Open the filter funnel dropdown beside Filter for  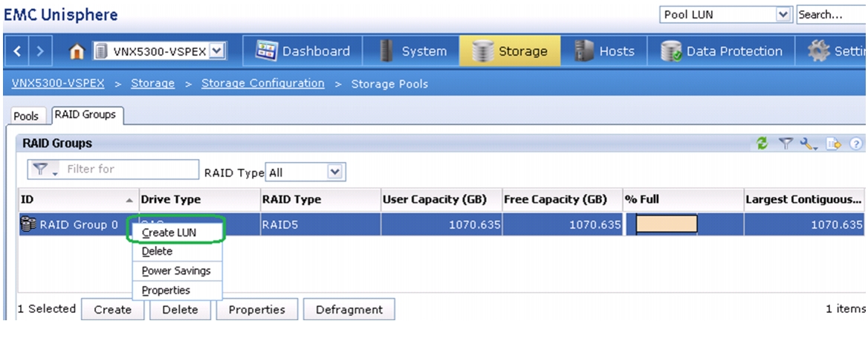[45, 169]
